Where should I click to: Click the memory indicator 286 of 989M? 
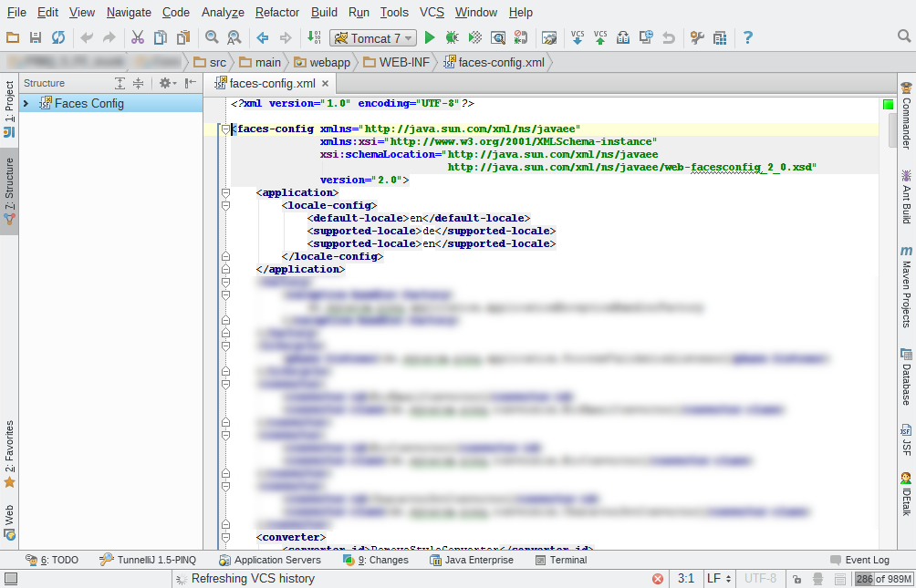[x=884, y=579]
